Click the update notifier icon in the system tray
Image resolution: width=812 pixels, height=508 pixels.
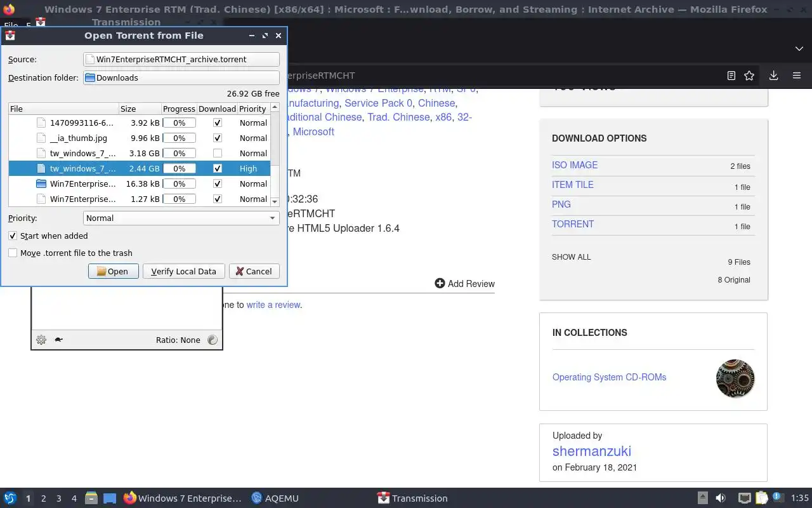point(778,498)
